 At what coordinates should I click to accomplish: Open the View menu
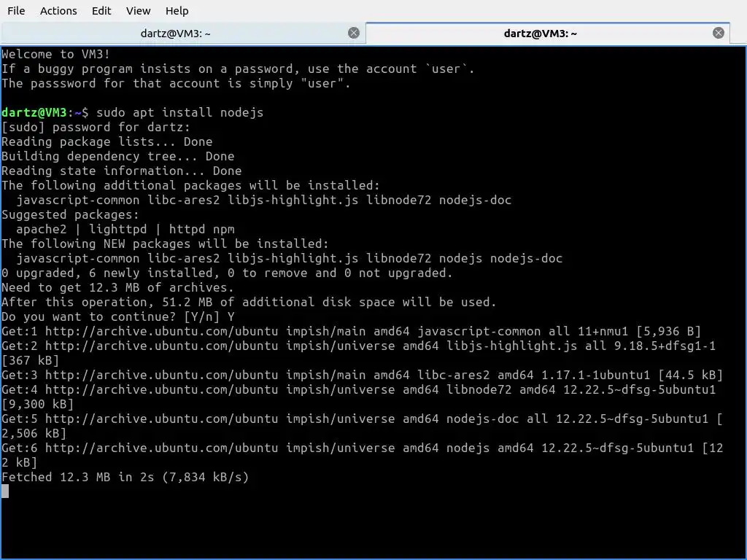click(138, 10)
